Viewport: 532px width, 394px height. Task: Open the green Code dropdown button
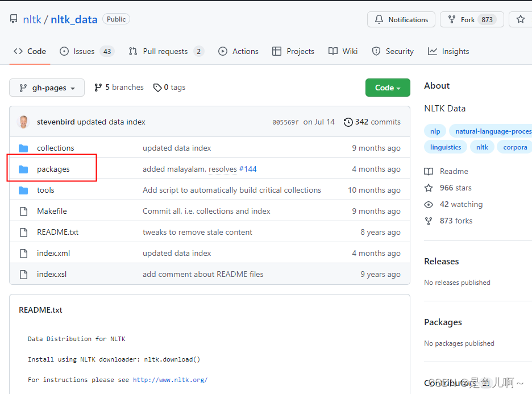388,88
